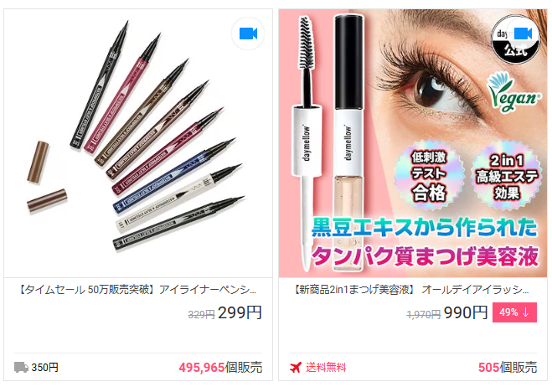Click the 低刺激テスト合格 holographic badge
This screenshot has height=392, width=552.
[429, 176]
